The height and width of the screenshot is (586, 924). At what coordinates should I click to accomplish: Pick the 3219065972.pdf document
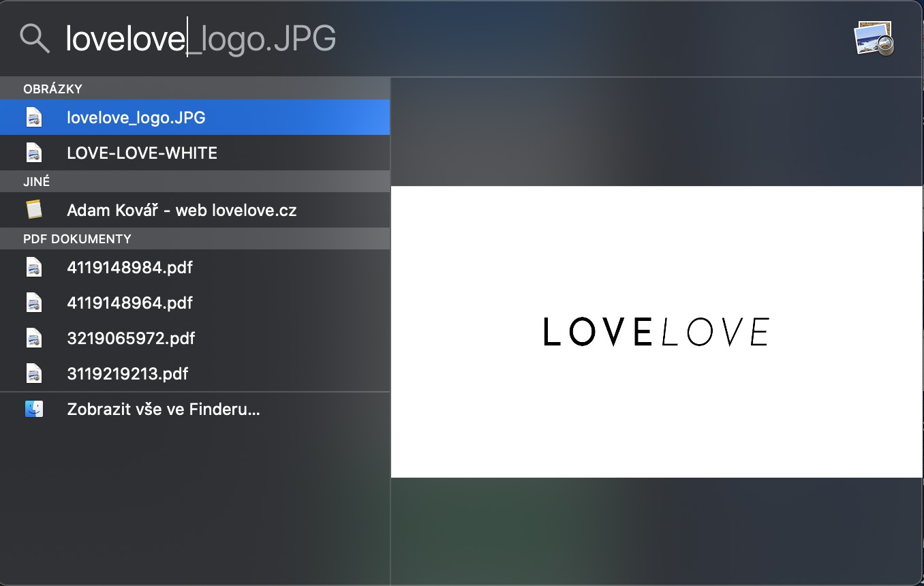[195, 338]
